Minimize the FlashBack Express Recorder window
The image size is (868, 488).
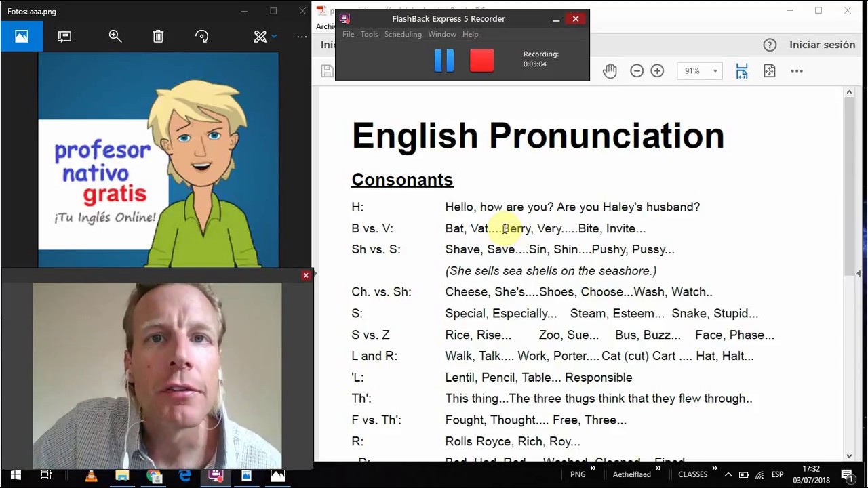coord(556,19)
